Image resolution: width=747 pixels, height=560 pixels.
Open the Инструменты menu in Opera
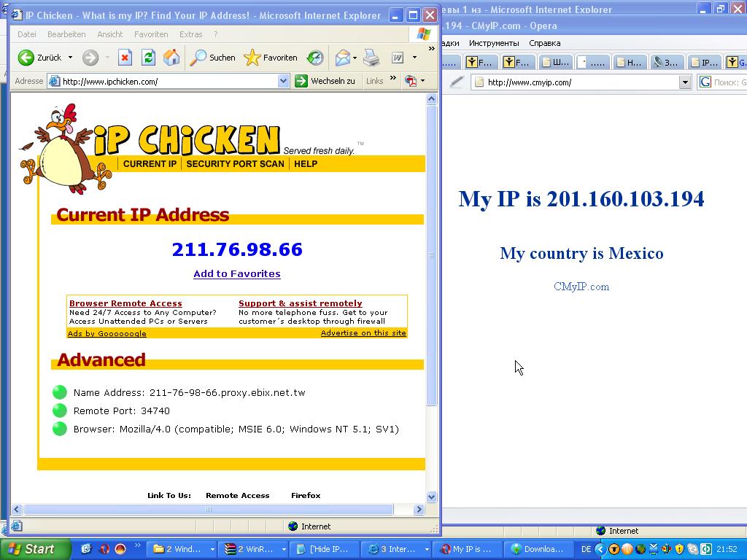494,43
